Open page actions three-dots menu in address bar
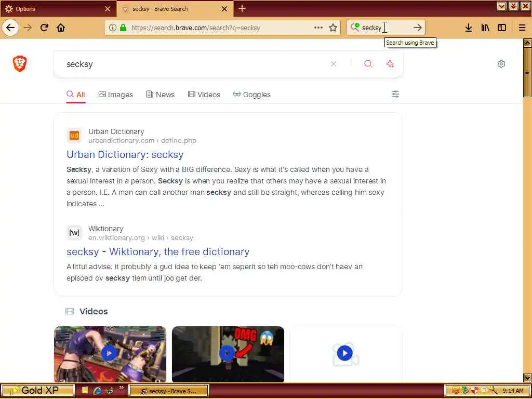The image size is (532, 399). [318, 28]
